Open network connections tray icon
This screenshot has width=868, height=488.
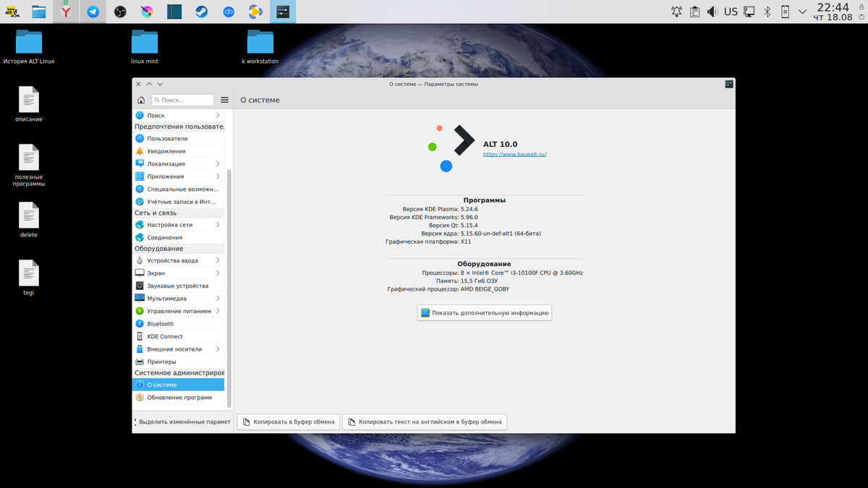(749, 12)
